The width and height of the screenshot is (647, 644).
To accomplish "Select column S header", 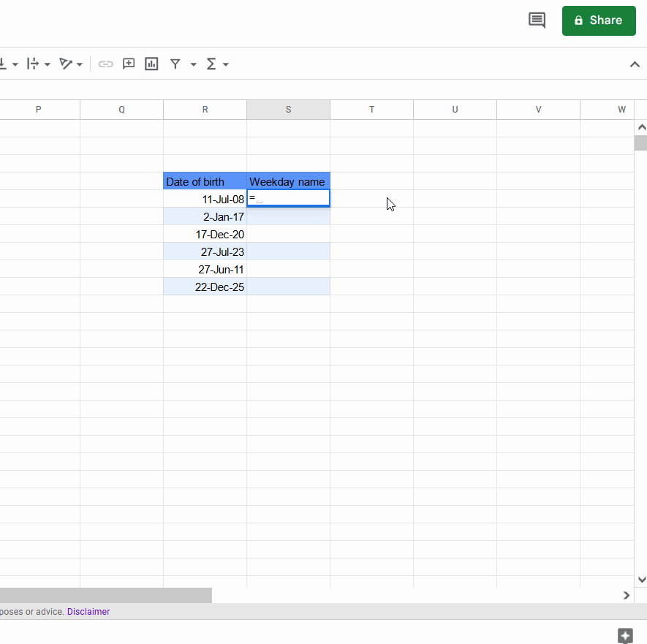I will [288, 110].
